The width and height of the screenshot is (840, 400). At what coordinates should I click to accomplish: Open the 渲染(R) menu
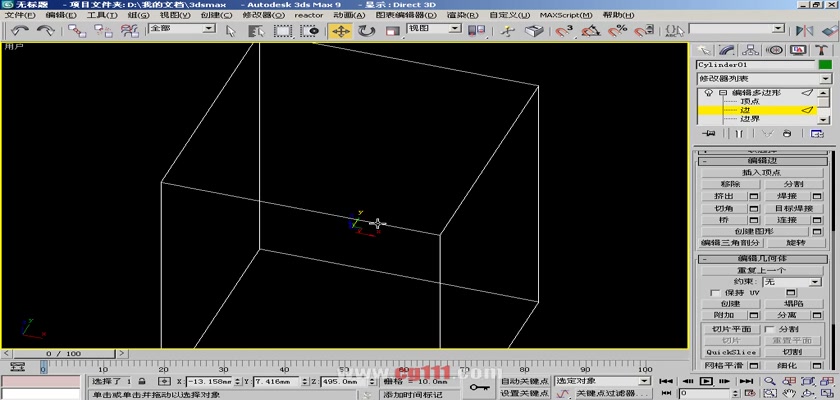pos(464,15)
